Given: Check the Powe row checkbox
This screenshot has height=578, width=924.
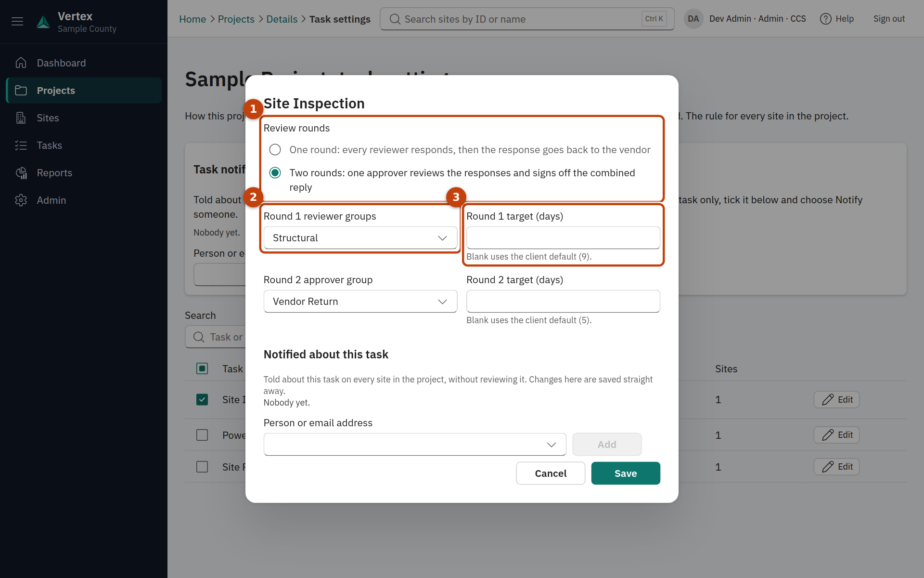Looking at the screenshot, I should [x=202, y=435].
